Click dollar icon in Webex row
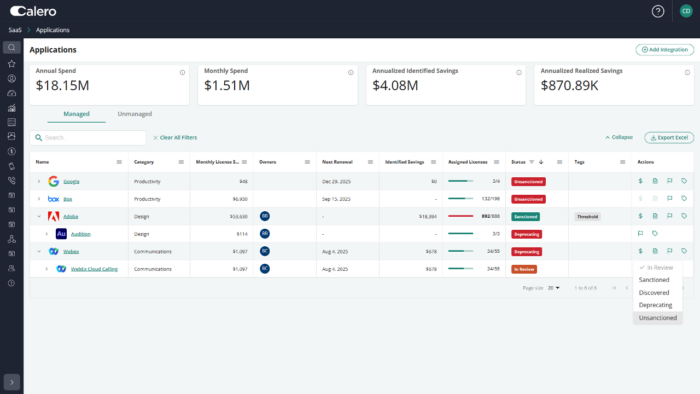This screenshot has width=700, height=394. point(640,251)
